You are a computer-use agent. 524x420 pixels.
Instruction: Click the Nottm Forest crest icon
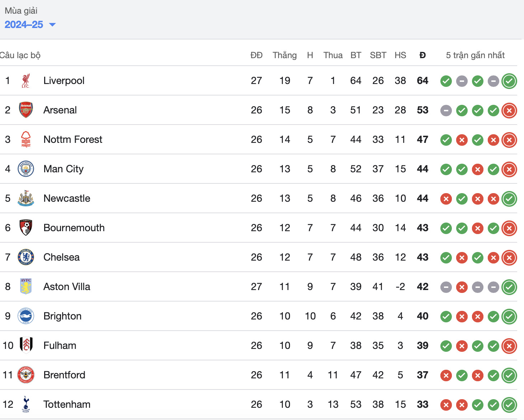click(26, 139)
